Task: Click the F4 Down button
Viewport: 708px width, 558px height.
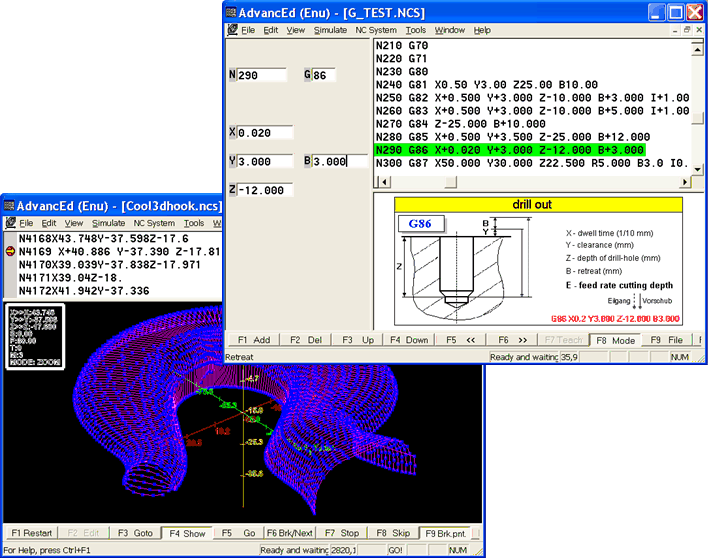Action: (x=409, y=340)
